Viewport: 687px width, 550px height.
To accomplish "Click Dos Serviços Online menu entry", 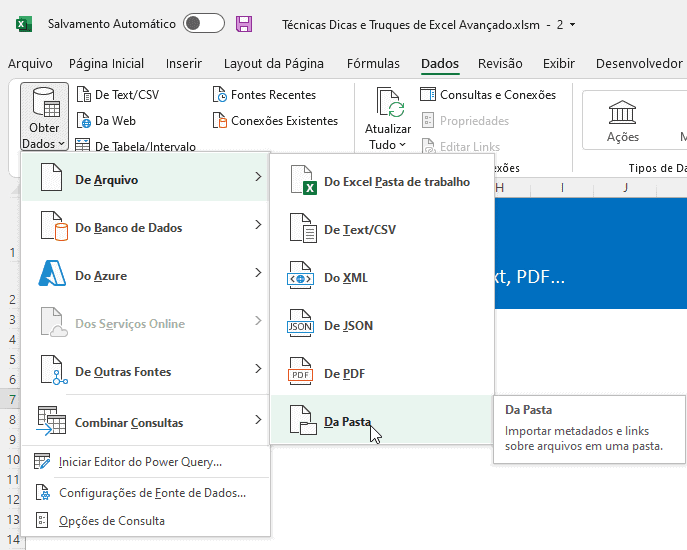I will (145, 323).
